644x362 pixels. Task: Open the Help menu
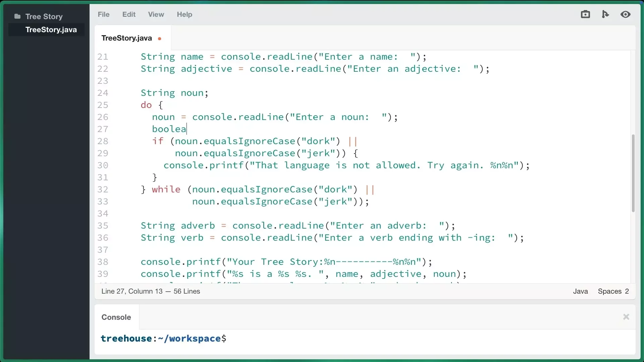point(184,14)
